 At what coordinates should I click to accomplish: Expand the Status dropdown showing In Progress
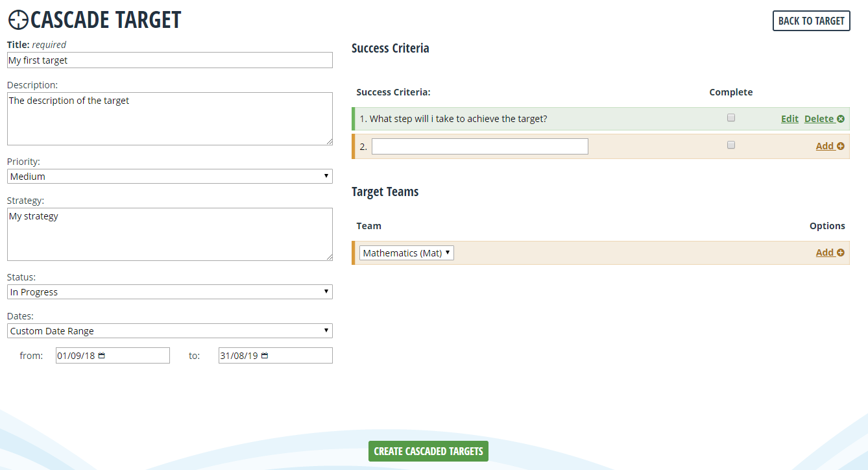(169, 292)
